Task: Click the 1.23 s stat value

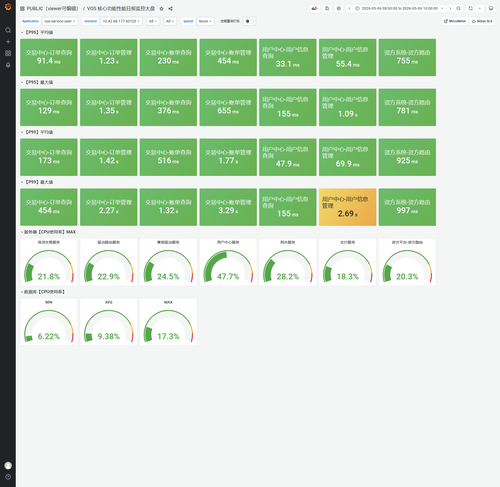Action: click(x=109, y=61)
